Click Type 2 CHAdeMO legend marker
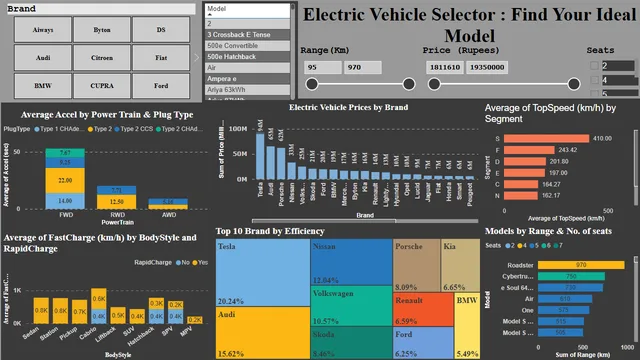 158,129
